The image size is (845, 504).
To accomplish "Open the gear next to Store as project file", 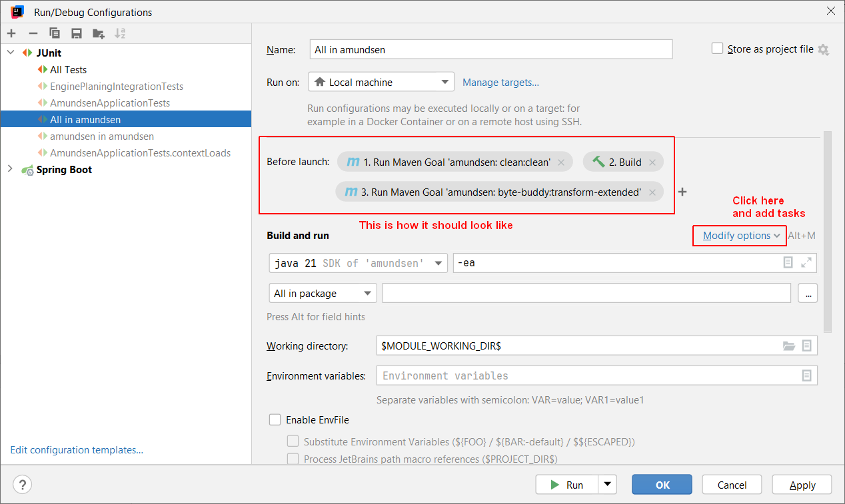I will pyautogui.click(x=823, y=49).
